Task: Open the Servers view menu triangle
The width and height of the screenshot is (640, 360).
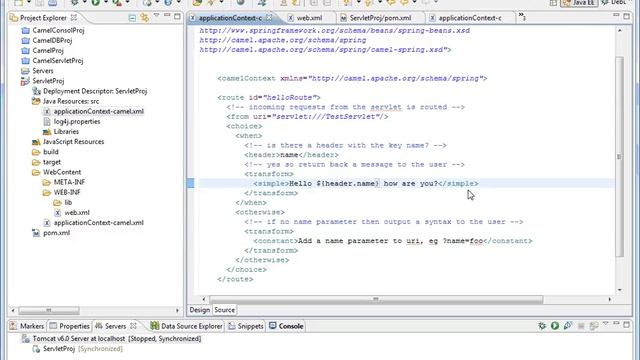Action: [606, 323]
